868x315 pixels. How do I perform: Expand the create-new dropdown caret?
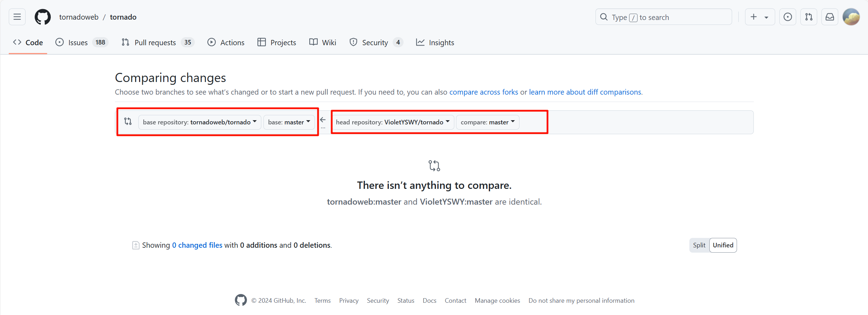click(766, 17)
